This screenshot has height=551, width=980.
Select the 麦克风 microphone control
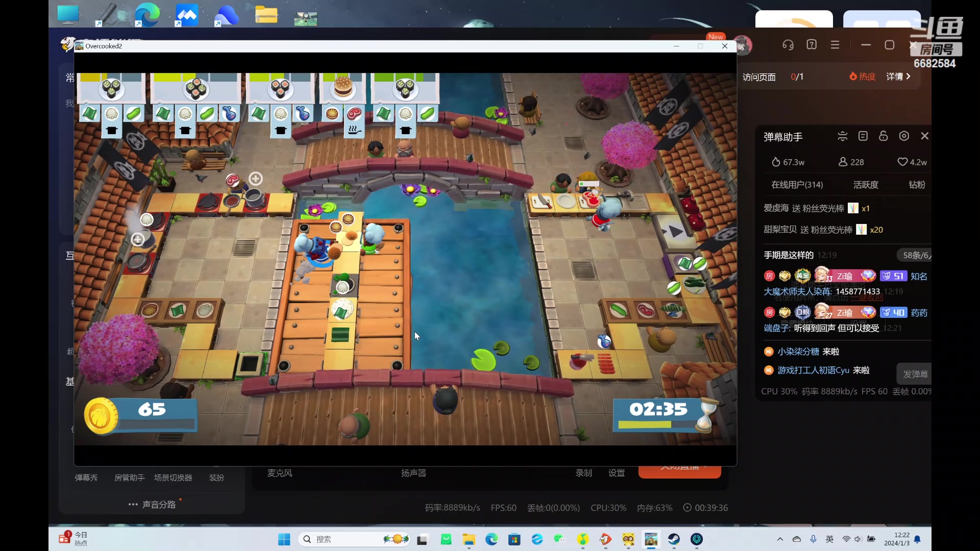tap(280, 473)
